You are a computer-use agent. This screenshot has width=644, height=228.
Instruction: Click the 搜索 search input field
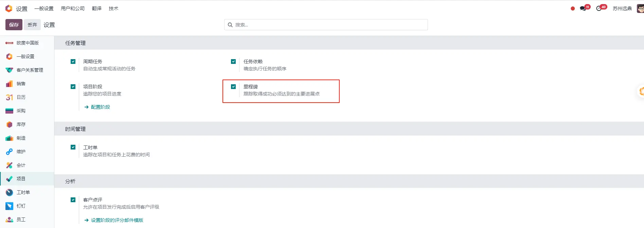coord(326,25)
